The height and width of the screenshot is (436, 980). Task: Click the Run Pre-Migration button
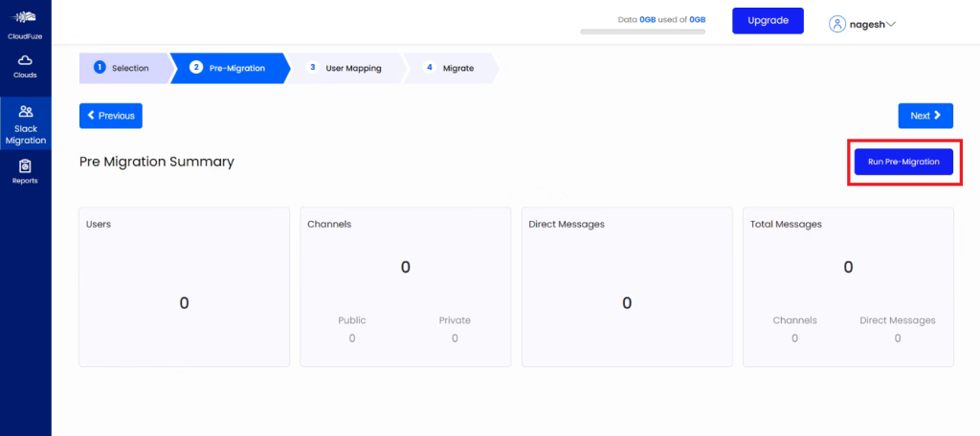[x=903, y=162]
